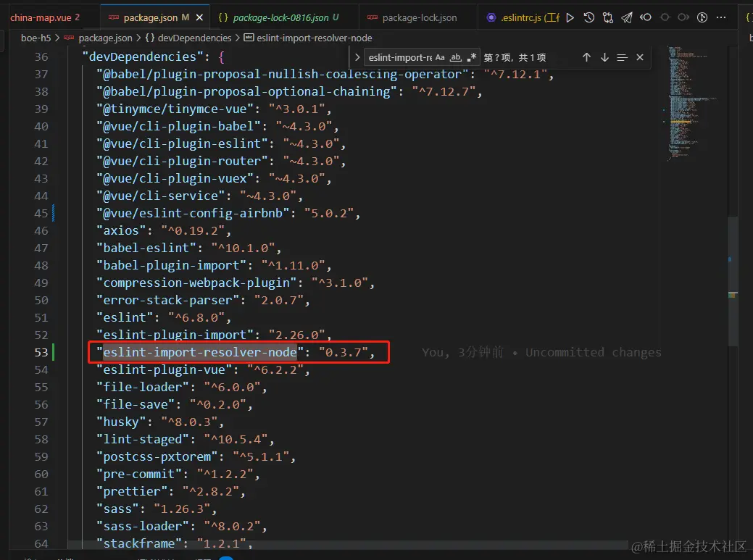Open file history timeline icon

tap(588, 18)
